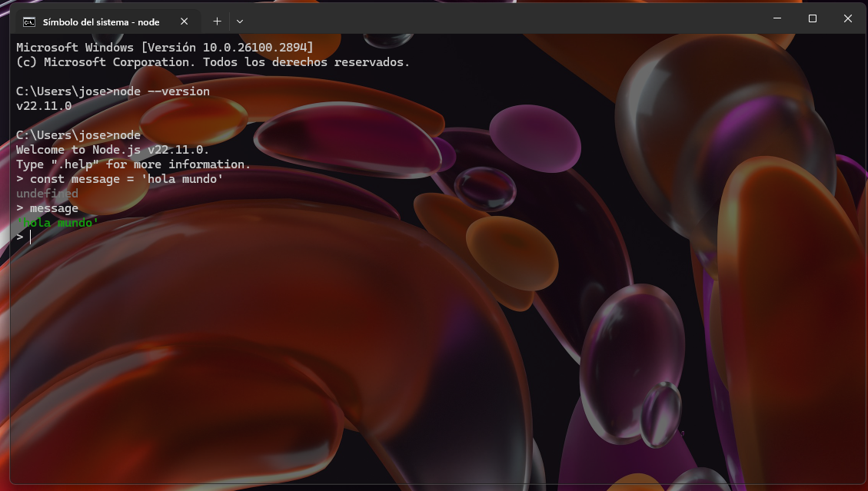
Task: Expand the new tab profile dropdown chevron
Action: (240, 21)
